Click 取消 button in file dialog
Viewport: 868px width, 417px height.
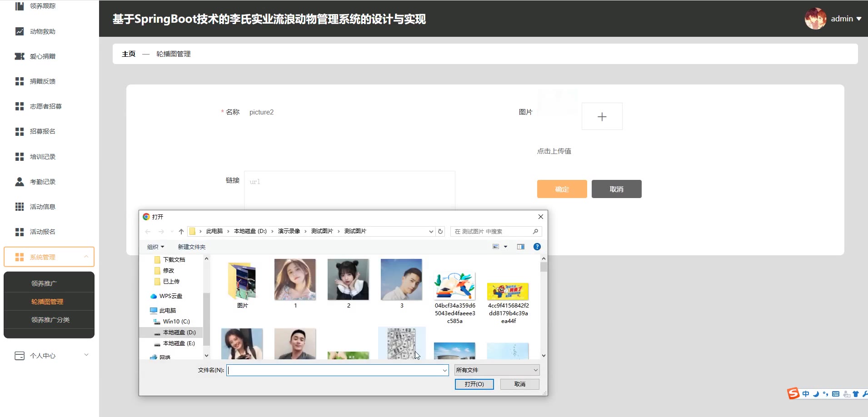pyautogui.click(x=520, y=384)
